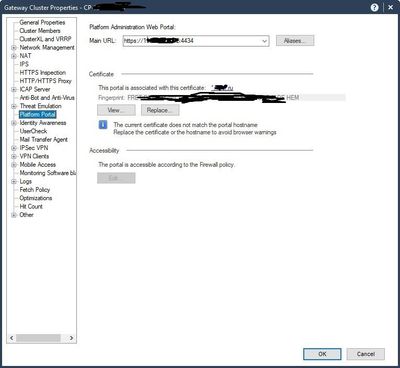Screen dimensions: 400x368
Task: Click Replace certificate button
Action: [x=160, y=110]
